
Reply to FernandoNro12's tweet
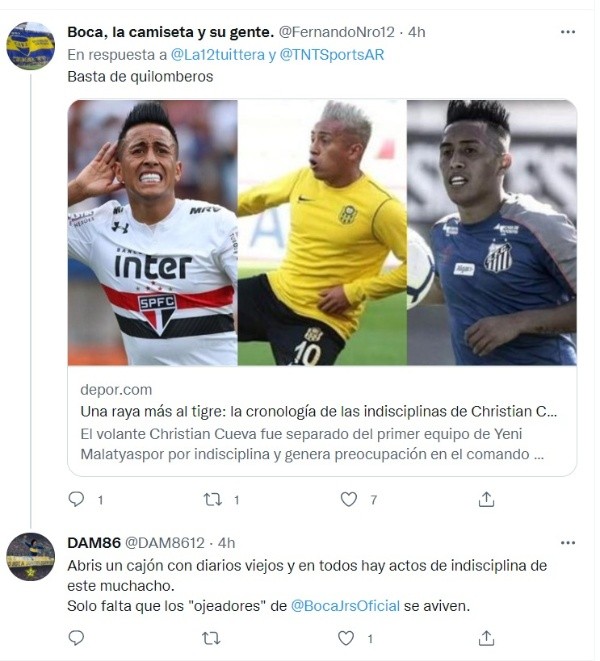pos(76,499)
